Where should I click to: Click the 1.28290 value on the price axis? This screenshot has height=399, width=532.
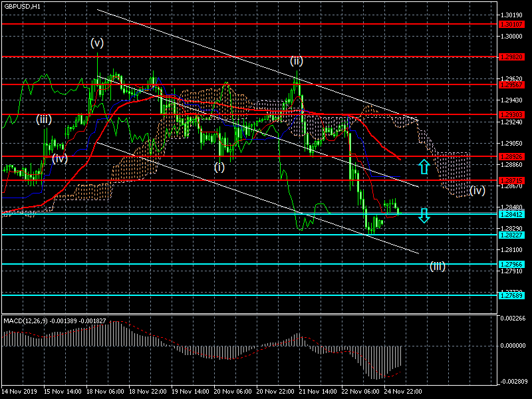coord(511,229)
